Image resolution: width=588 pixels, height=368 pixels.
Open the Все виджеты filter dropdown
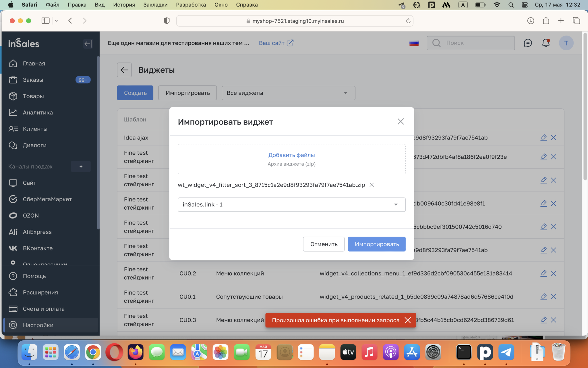(288, 93)
